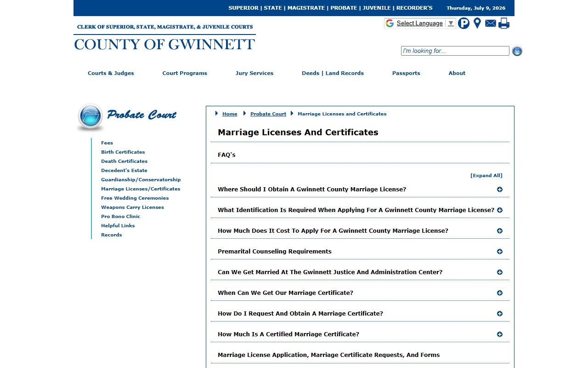Expand 'How Much Does It Cost' plus icon

point(500,231)
